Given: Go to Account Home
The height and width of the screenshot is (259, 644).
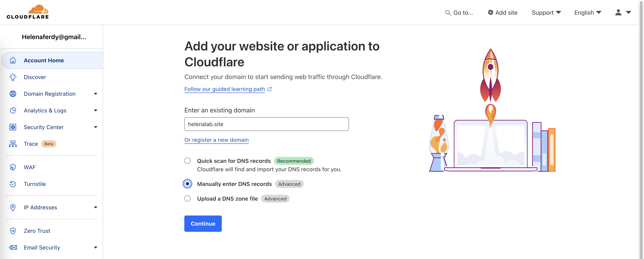Looking at the screenshot, I should (x=44, y=60).
